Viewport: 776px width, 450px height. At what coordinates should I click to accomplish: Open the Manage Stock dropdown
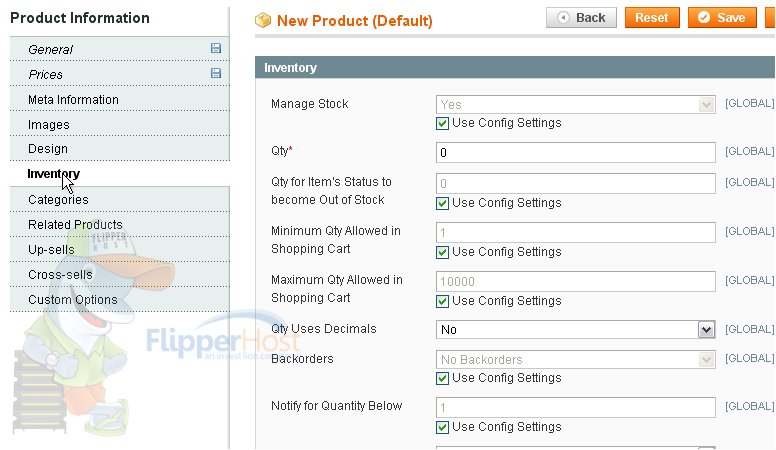[576, 104]
